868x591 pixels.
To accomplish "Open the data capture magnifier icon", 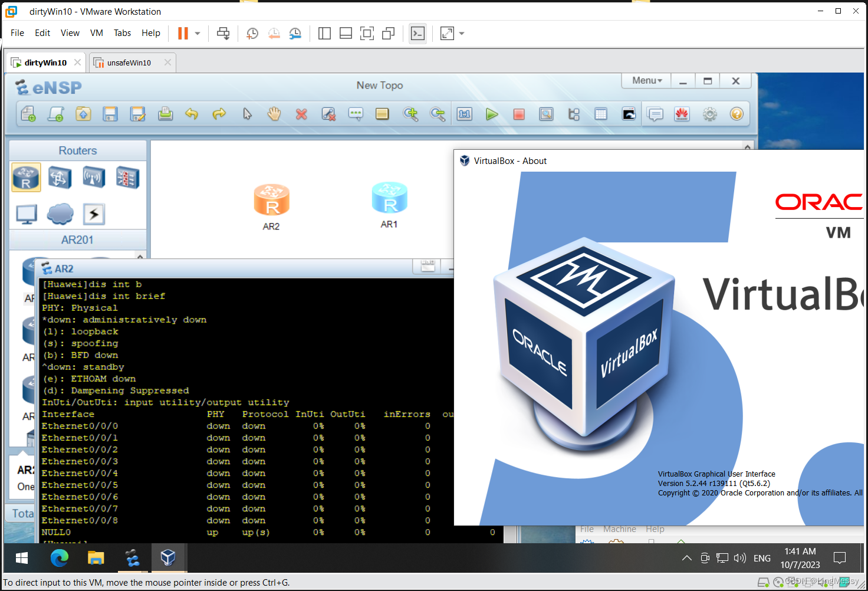I will [546, 114].
